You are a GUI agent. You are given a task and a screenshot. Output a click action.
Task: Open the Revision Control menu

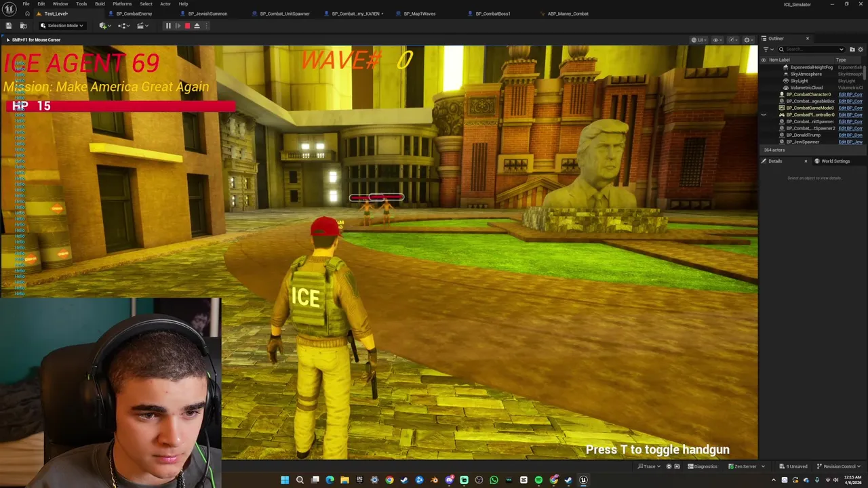tap(838, 466)
